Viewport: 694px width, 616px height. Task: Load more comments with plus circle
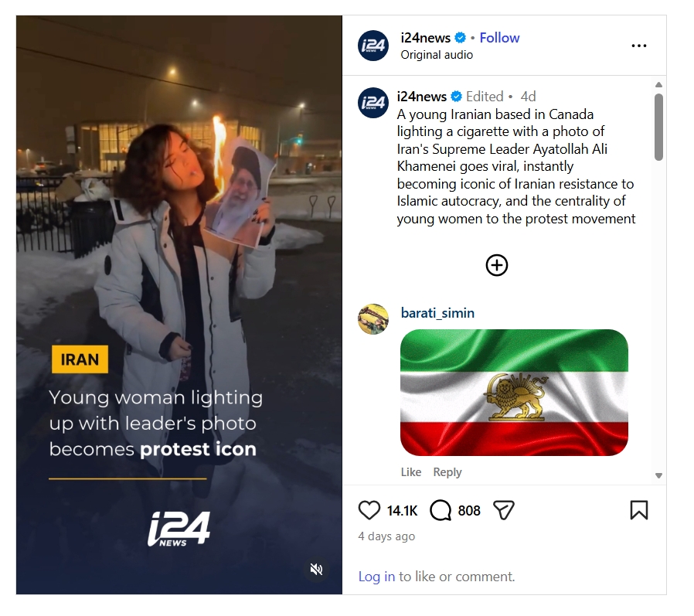(x=497, y=265)
